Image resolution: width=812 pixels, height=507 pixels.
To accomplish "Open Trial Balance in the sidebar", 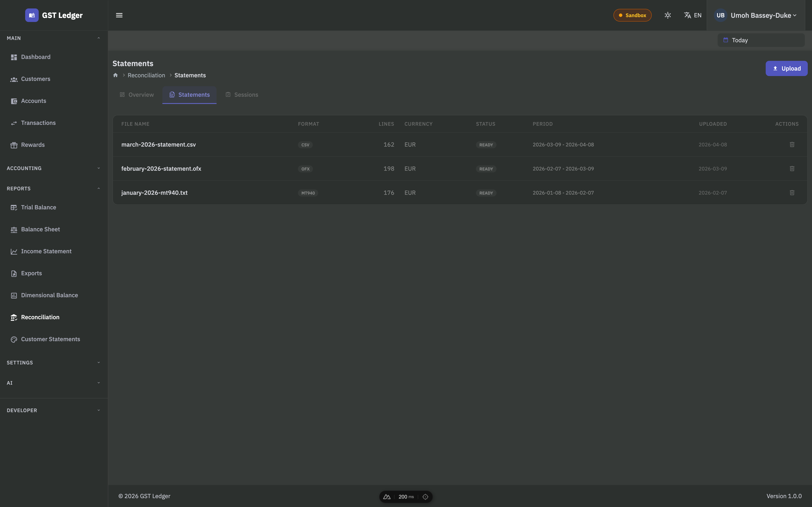I will point(38,208).
